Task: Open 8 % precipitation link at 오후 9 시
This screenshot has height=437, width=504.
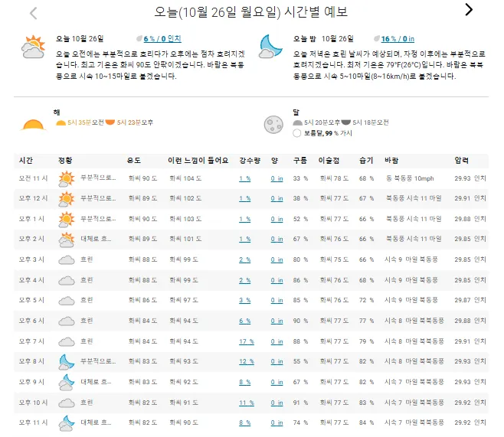Action: pyautogui.click(x=244, y=382)
